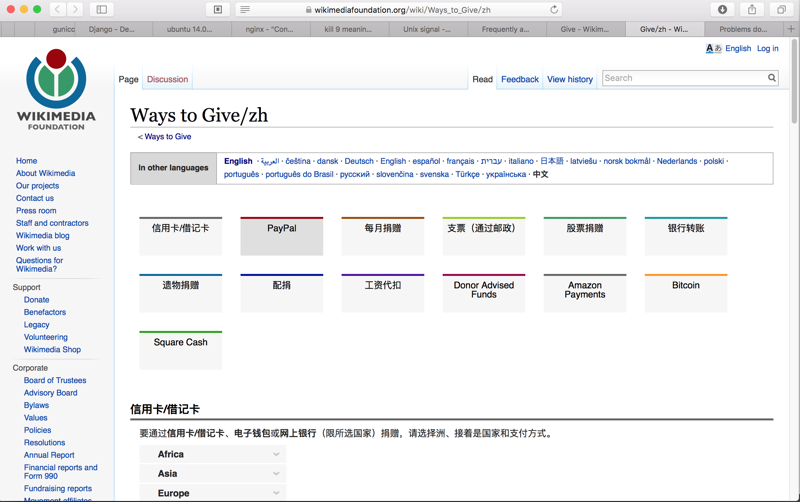Add a new tab with plus icon
Image resolution: width=800 pixels, height=502 pixels.
pyautogui.click(x=791, y=29)
